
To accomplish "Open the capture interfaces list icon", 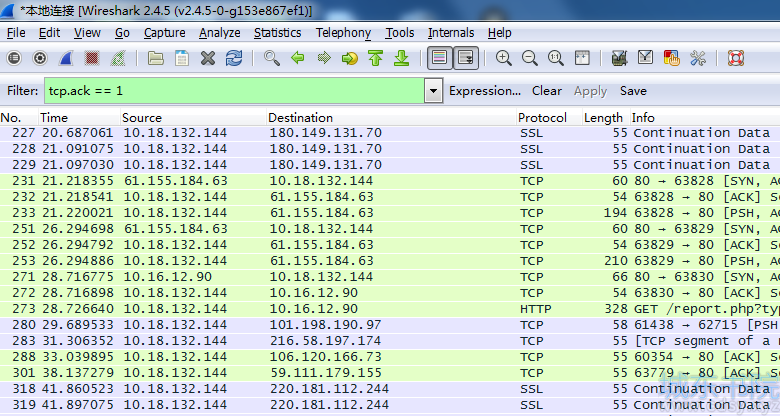I will (14, 58).
